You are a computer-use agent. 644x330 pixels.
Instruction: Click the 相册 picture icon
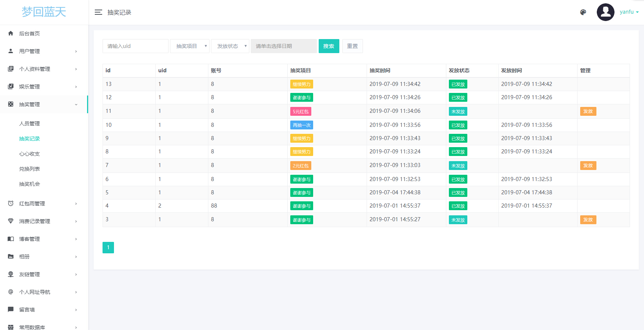pos(11,257)
